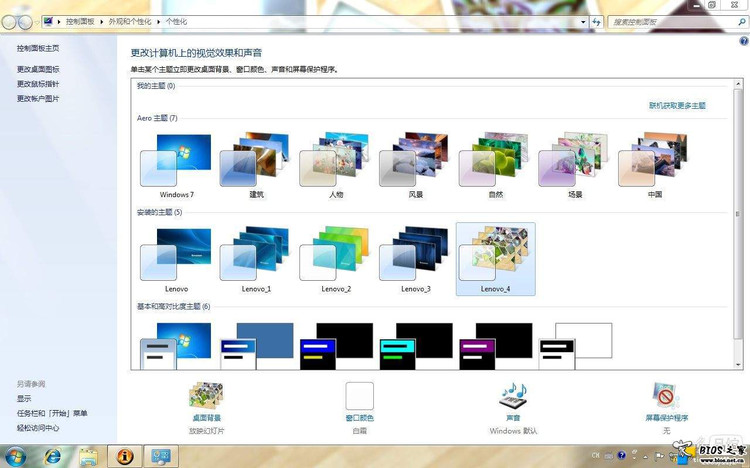
Task: Select the 建筑 Aero theme
Action: [256, 166]
